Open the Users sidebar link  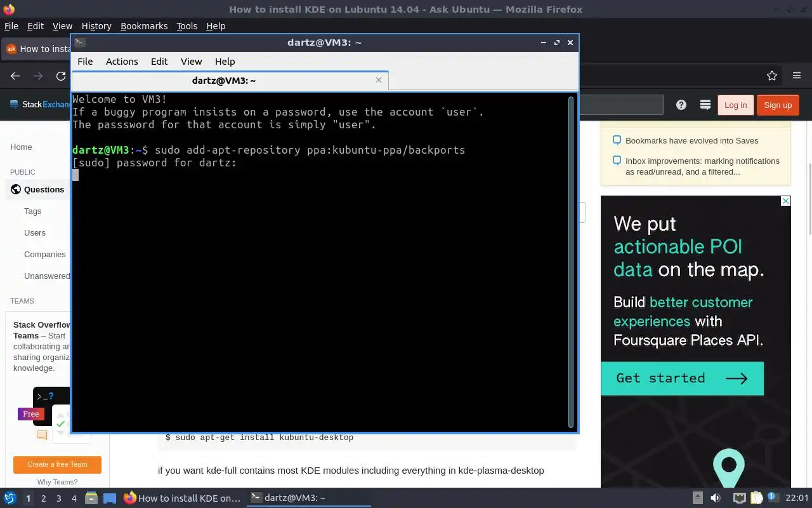click(x=35, y=232)
